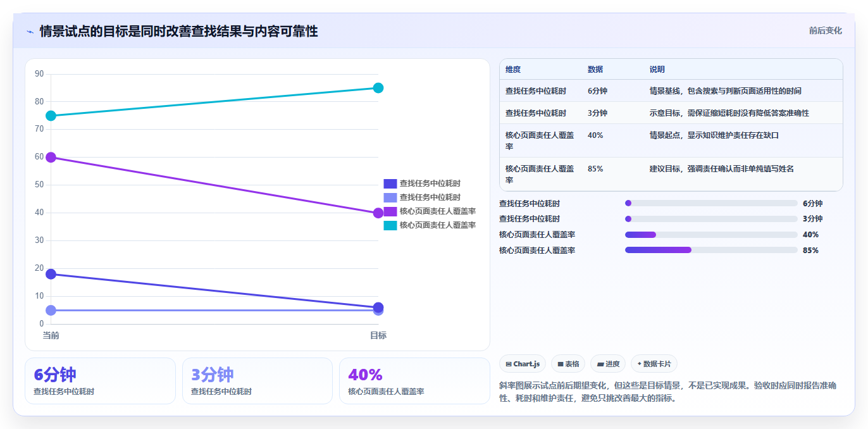Click the cyan data point at 当前
This screenshot has width=868, height=429.
pos(51,116)
